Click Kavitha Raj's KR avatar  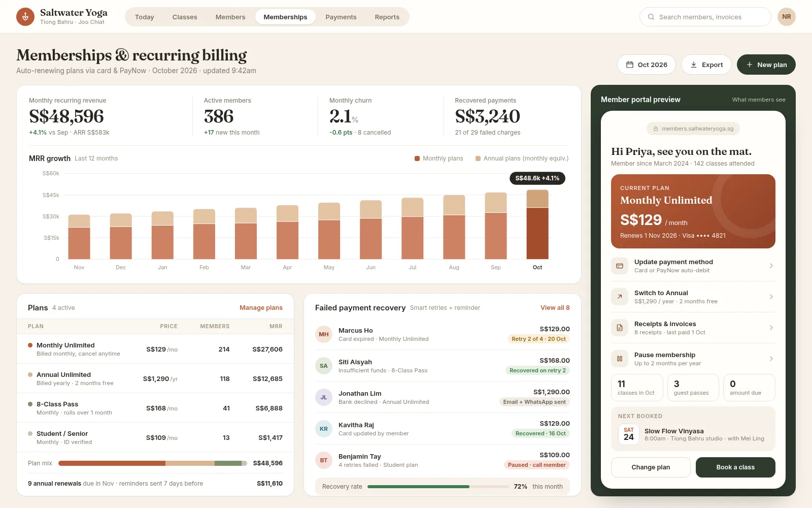coord(324,429)
